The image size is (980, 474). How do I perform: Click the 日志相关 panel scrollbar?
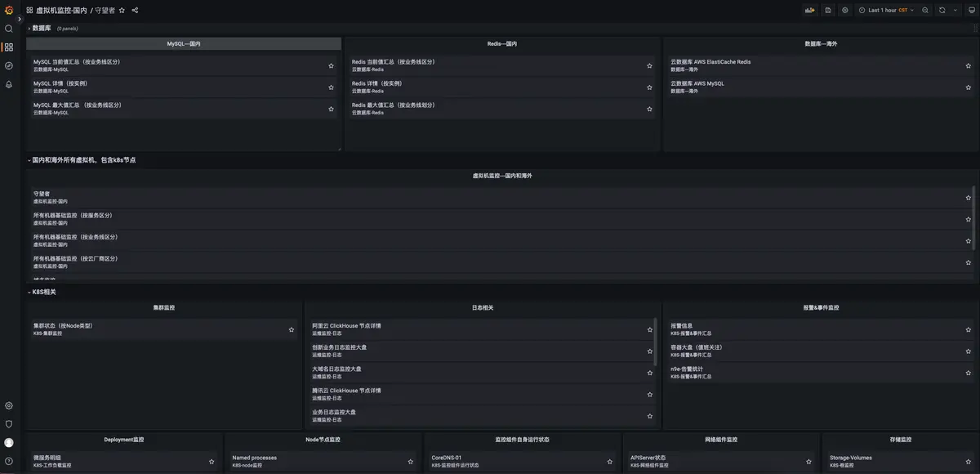tap(655, 342)
